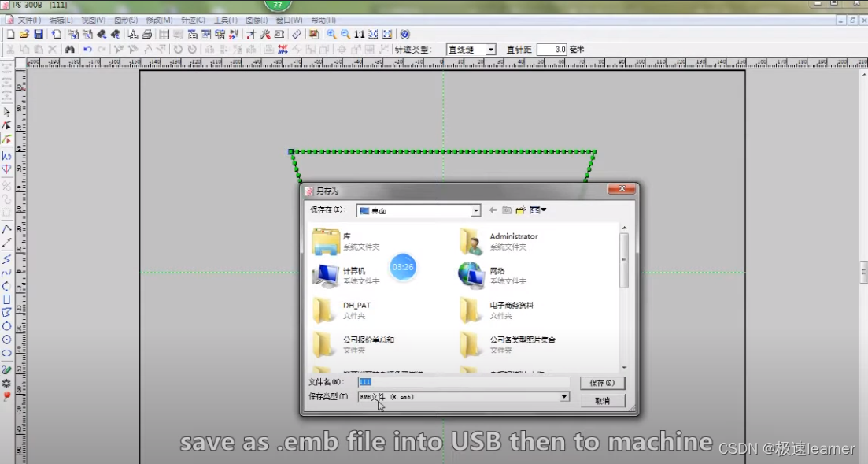Click the Zoom out magnifier icon
The height and width of the screenshot is (464, 868).
pyautogui.click(x=345, y=35)
